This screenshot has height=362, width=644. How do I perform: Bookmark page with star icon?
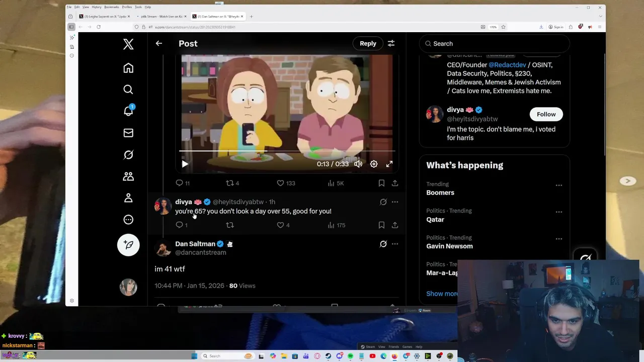coord(503,27)
